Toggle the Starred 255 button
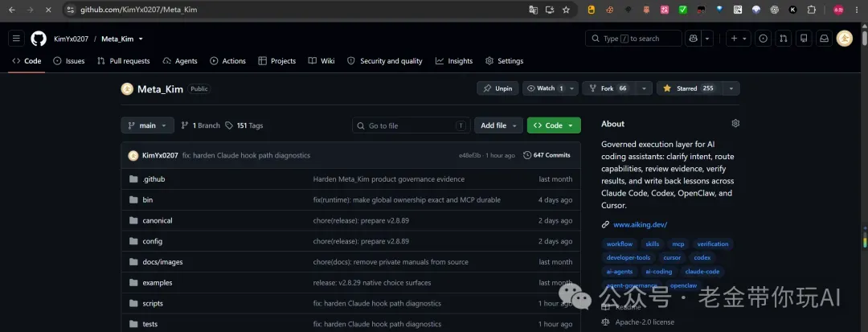The image size is (868, 332). point(689,88)
